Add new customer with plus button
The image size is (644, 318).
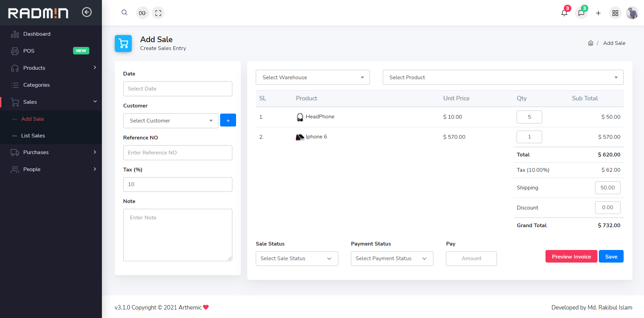click(x=228, y=120)
